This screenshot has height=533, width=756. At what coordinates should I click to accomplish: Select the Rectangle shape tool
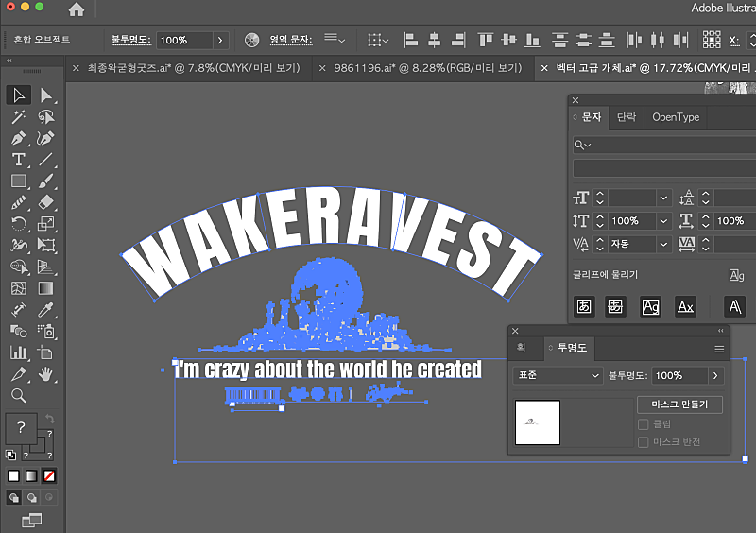tap(18, 181)
